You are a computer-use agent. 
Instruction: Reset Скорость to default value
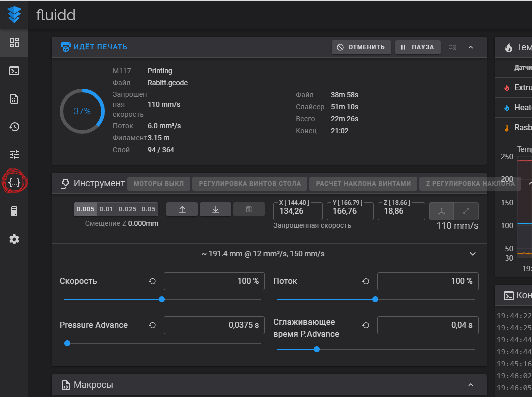152,281
